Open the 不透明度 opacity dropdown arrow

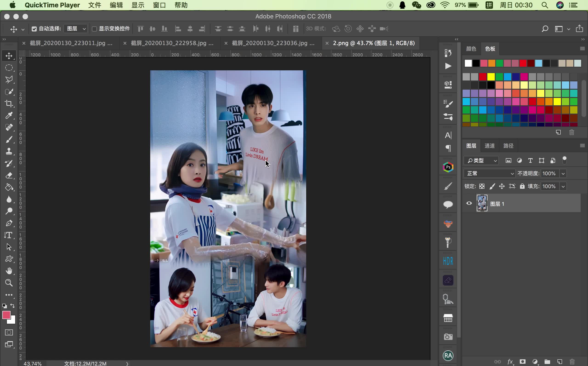click(563, 174)
